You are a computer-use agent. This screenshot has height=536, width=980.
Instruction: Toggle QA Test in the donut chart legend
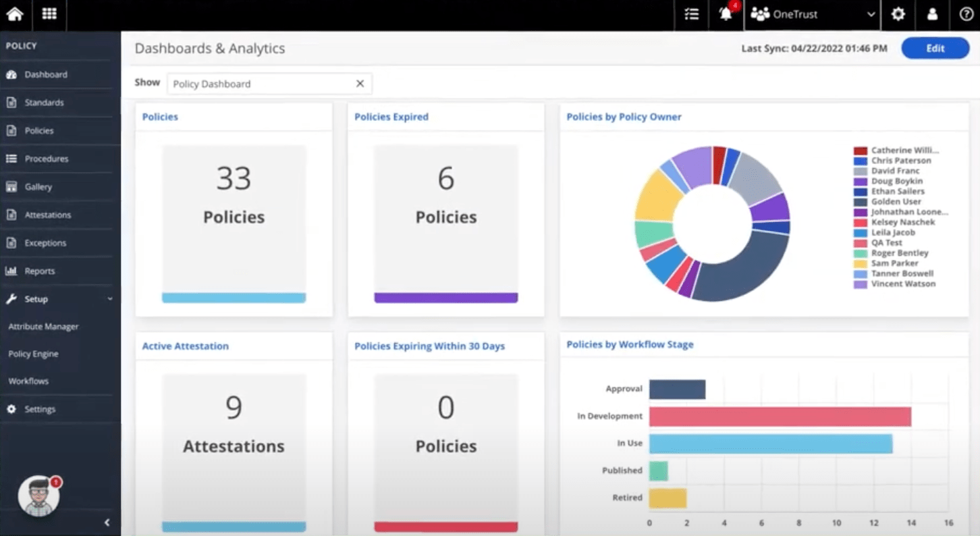pos(891,242)
